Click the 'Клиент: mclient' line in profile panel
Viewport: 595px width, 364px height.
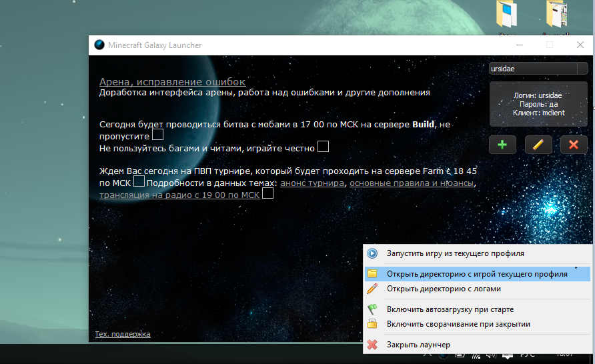539,113
